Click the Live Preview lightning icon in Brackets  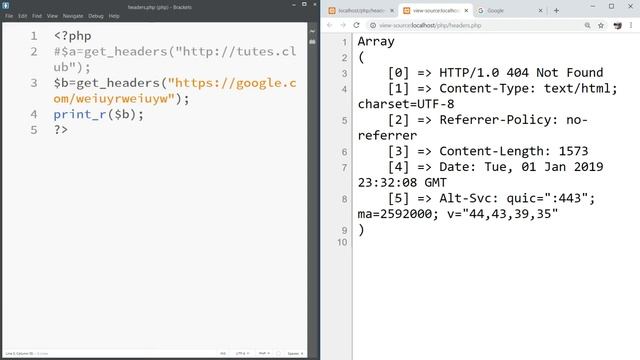point(313,31)
